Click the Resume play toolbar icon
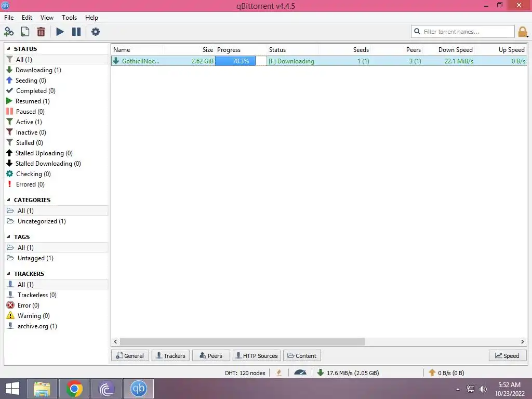This screenshot has height=399, width=532. 60,32
